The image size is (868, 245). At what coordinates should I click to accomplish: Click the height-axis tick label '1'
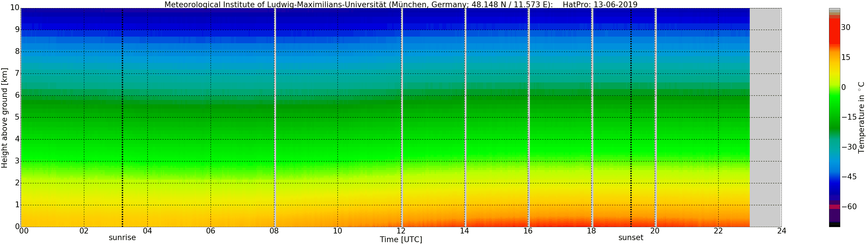coord(18,205)
